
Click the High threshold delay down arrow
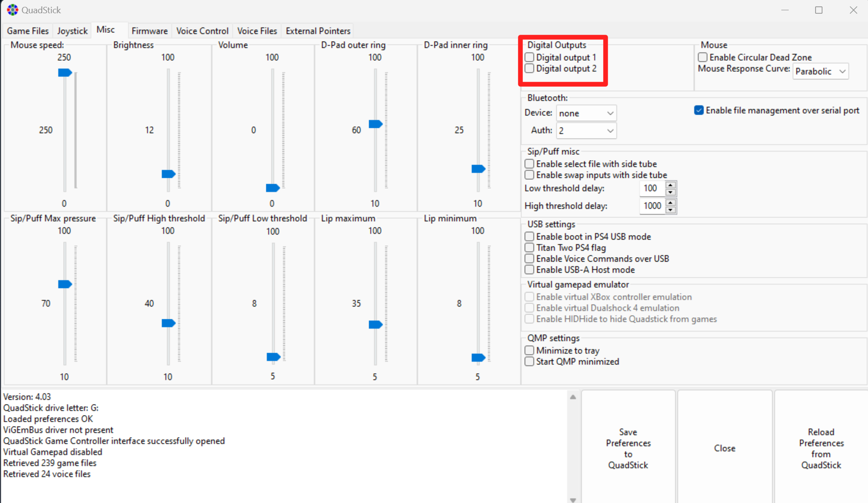point(671,210)
